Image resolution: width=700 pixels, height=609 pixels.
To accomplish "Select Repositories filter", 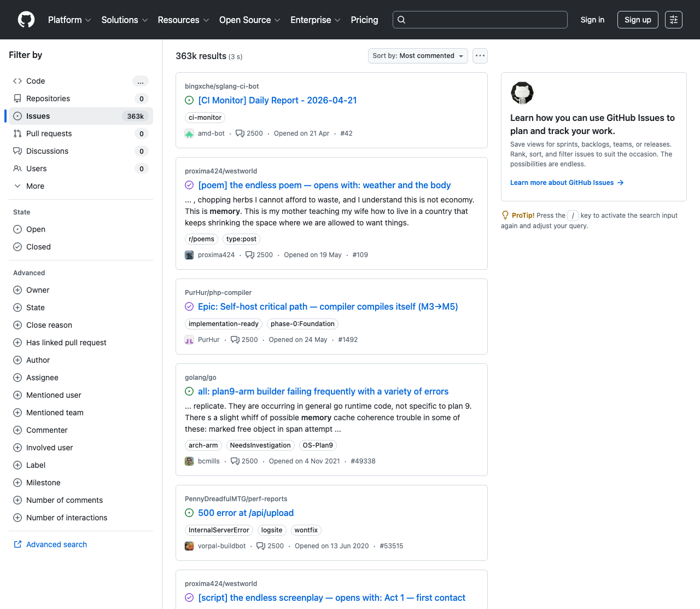I will pos(81,98).
